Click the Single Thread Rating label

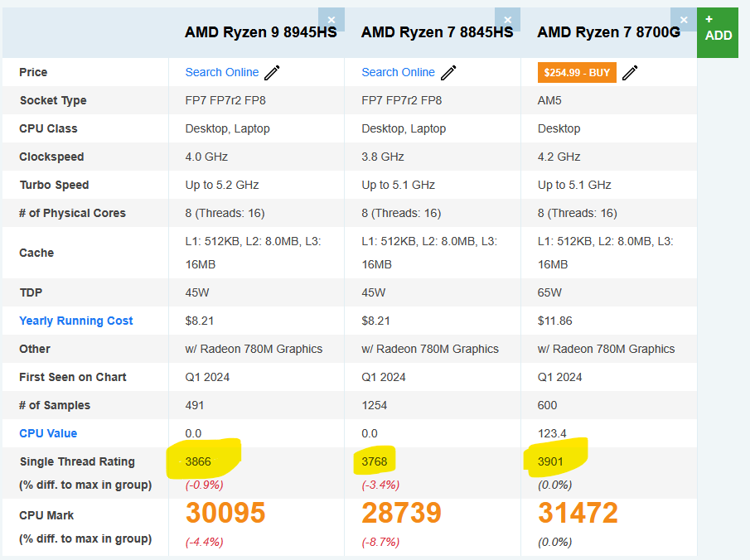click(77, 462)
